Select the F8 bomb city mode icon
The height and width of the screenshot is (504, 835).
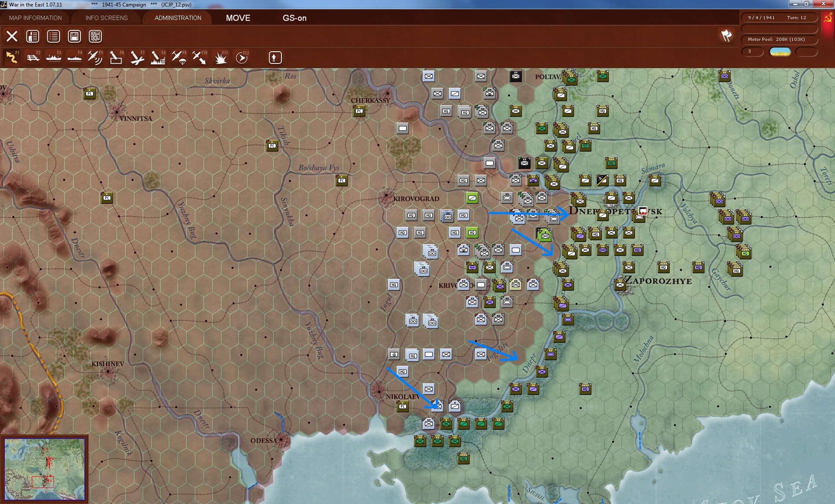[158, 57]
